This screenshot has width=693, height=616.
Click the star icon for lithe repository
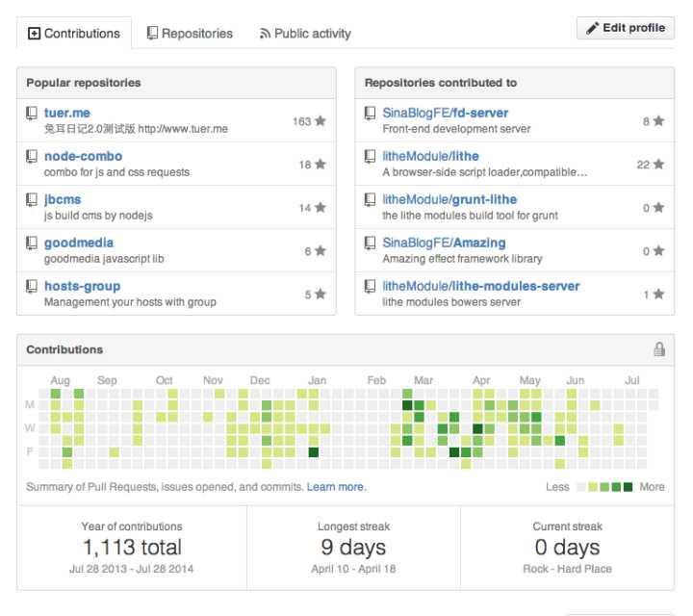[x=658, y=165]
